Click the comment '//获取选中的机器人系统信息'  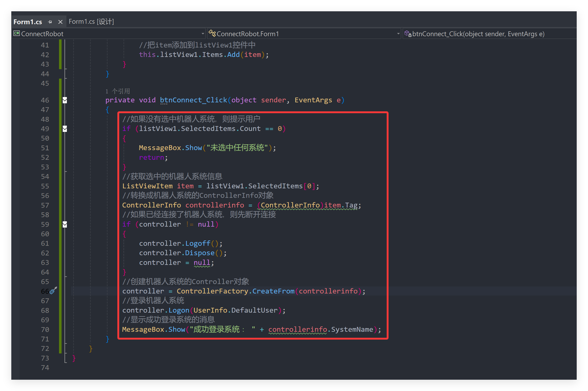[172, 177]
